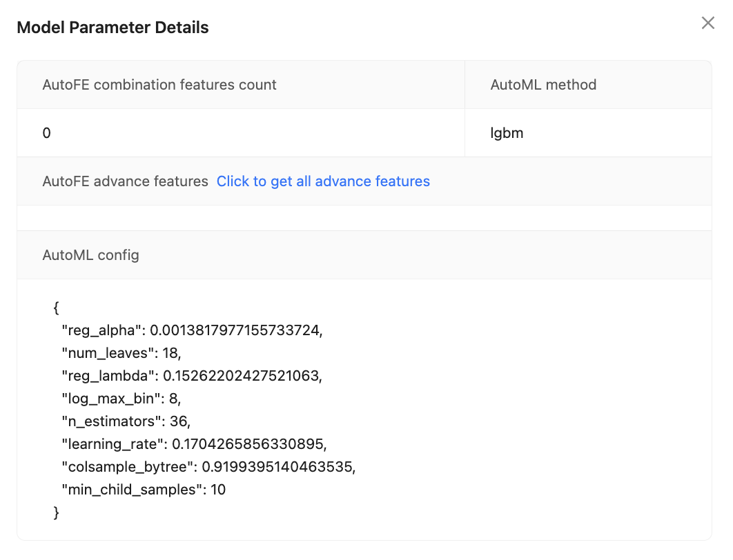This screenshot has width=733, height=560.
Task: Click the AutoML config section header
Action: click(91, 255)
